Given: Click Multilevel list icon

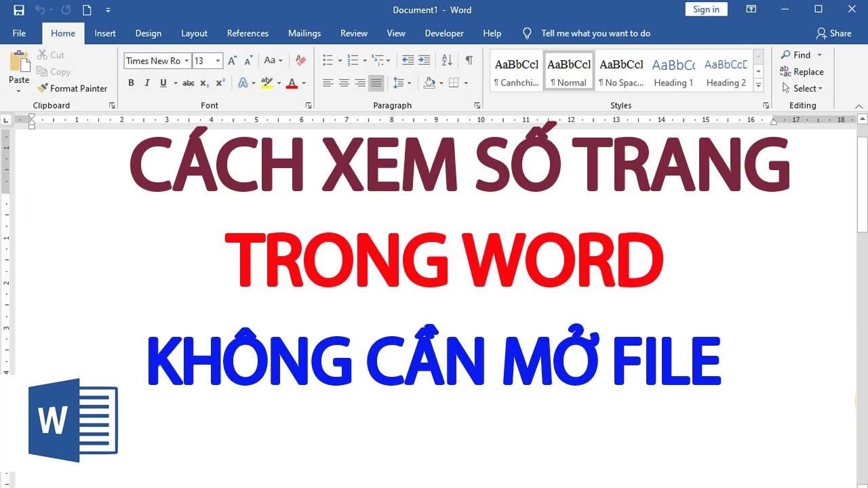Looking at the screenshot, I should (x=378, y=60).
